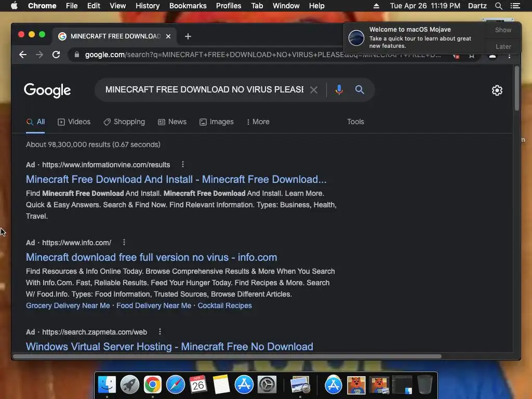Click the browser forward arrow
532x399 pixels.
click(x=39, y=55)
